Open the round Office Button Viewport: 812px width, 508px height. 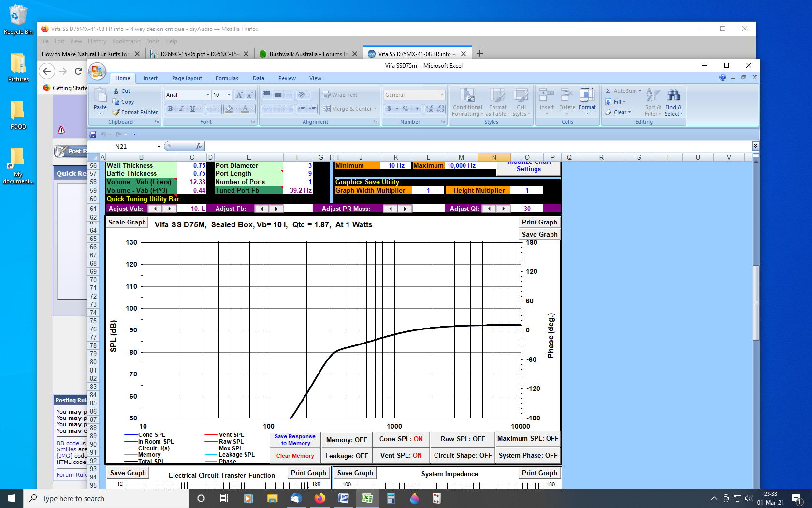97,72
